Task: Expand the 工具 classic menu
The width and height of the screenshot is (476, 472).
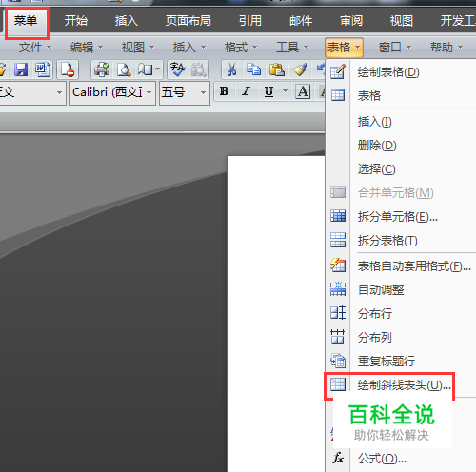Action: pyautogui.click(x=292, y=48)
